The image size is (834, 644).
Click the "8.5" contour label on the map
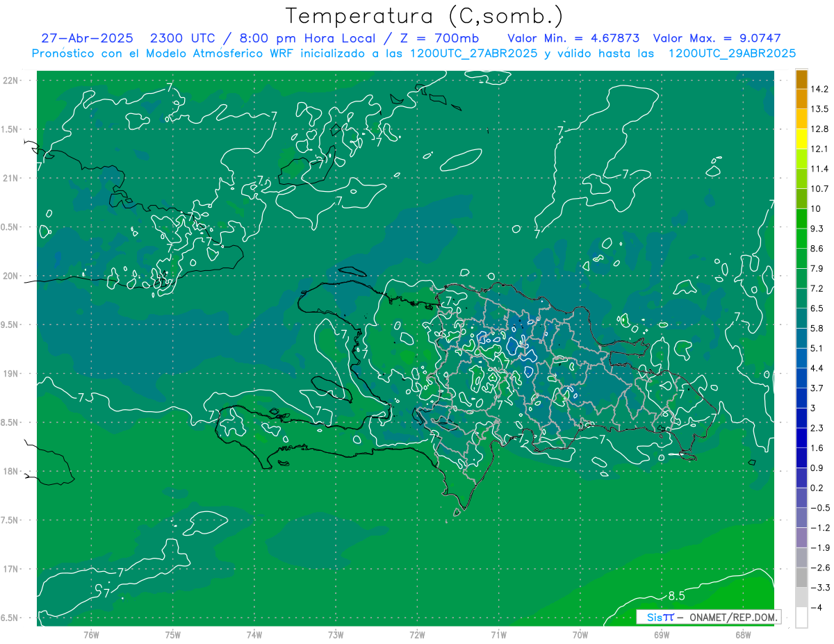(x=677, y=595)
